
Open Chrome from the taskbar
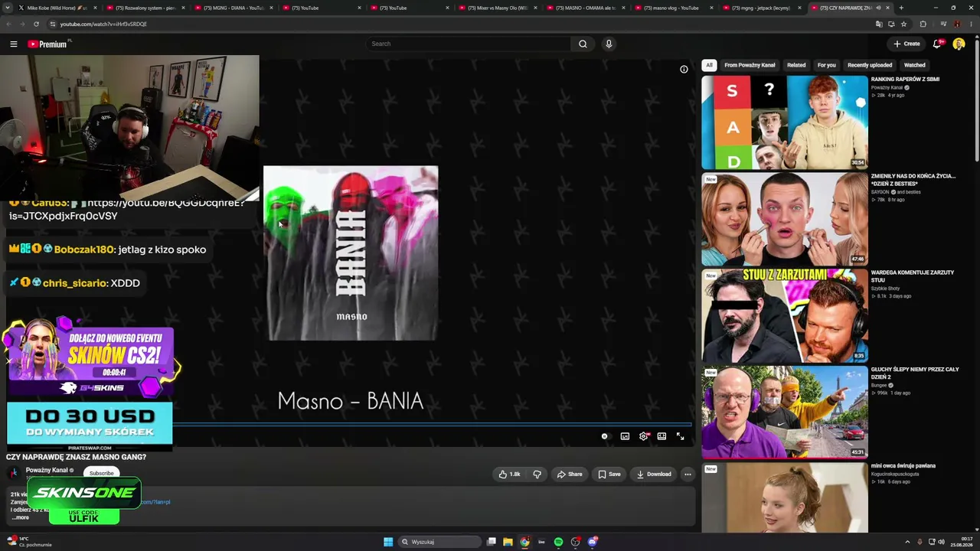click(x=524, y=542)
